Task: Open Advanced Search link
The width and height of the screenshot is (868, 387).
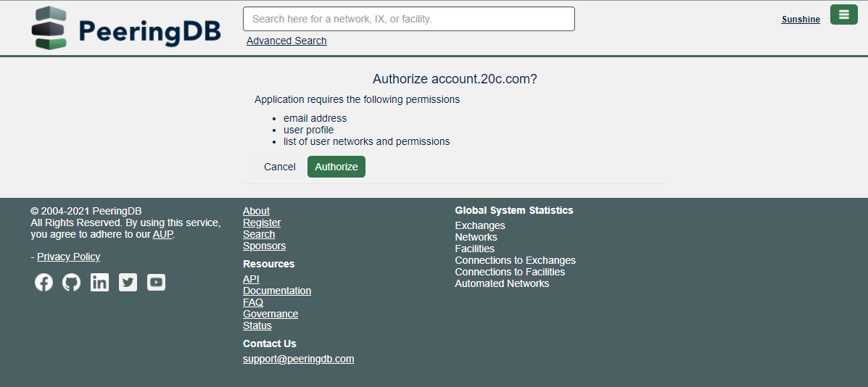Action: pos(286,41)
